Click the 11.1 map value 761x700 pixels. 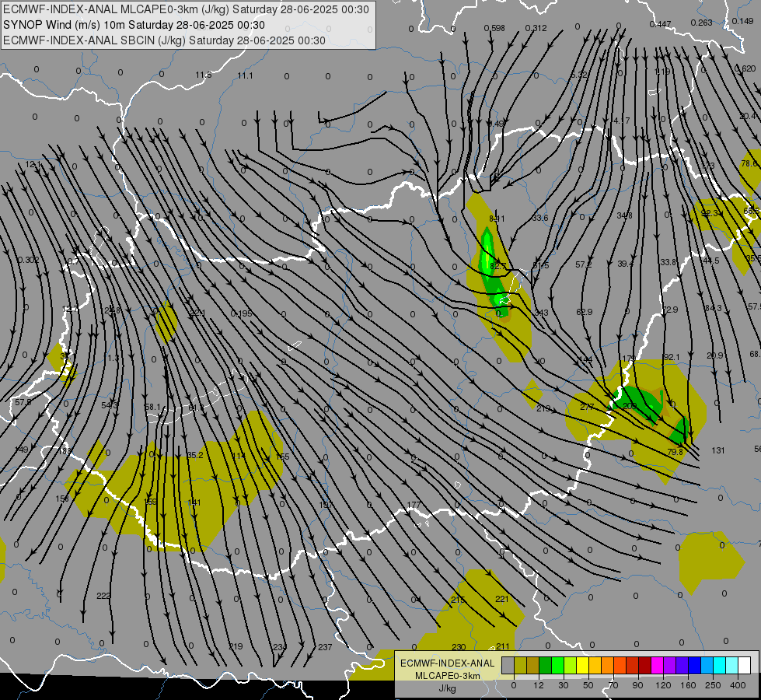(245, 75)
